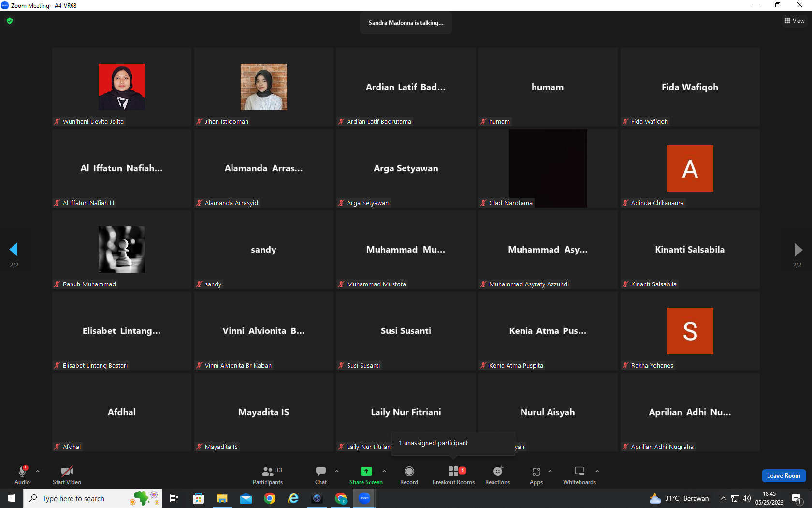Click Muhammad Mustofa name label
812x508 pixels.
point(377,284)
